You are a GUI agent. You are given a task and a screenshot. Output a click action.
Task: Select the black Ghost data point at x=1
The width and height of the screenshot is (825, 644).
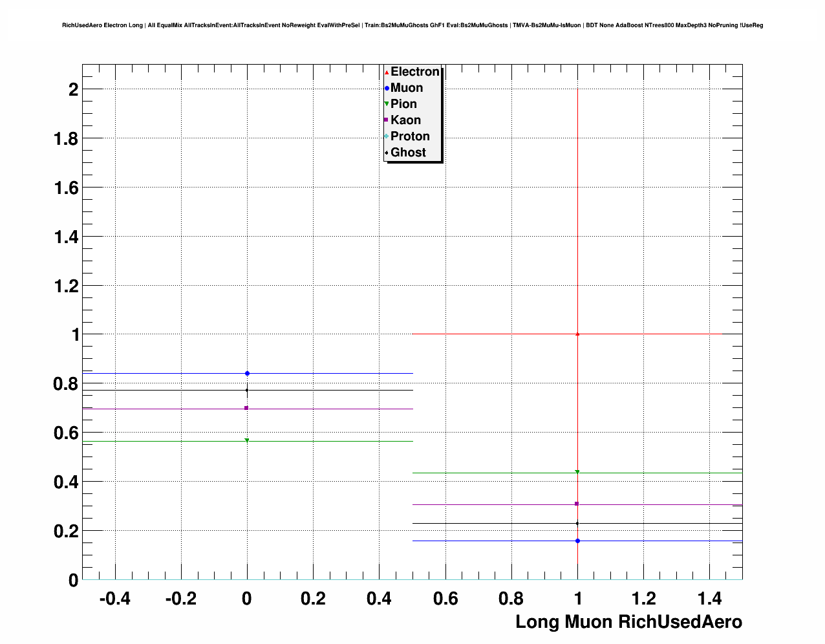577,523
